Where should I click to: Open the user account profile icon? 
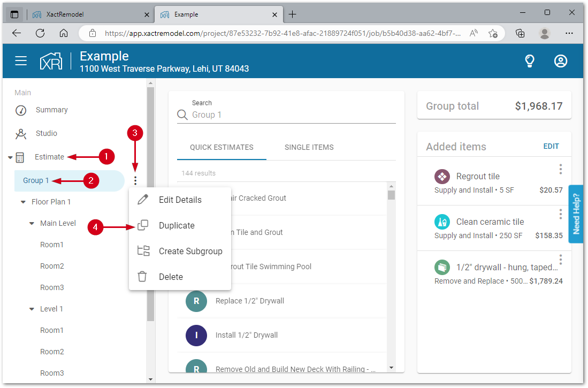click(x=560, y=61)
